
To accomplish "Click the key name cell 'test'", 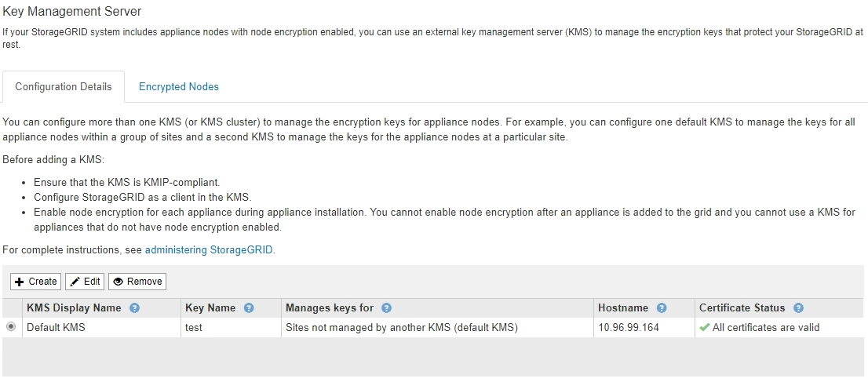I will [x=194, y=328].
